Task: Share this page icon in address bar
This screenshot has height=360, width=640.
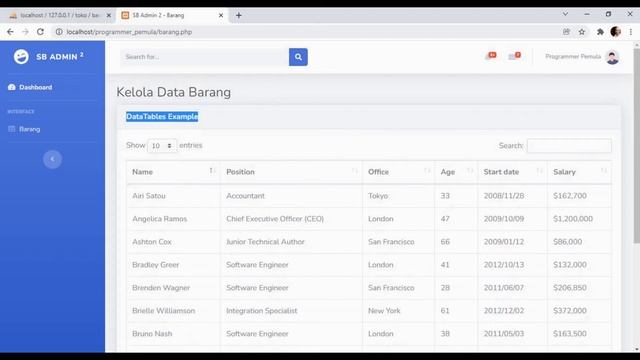Action: [x=566, y=31]
